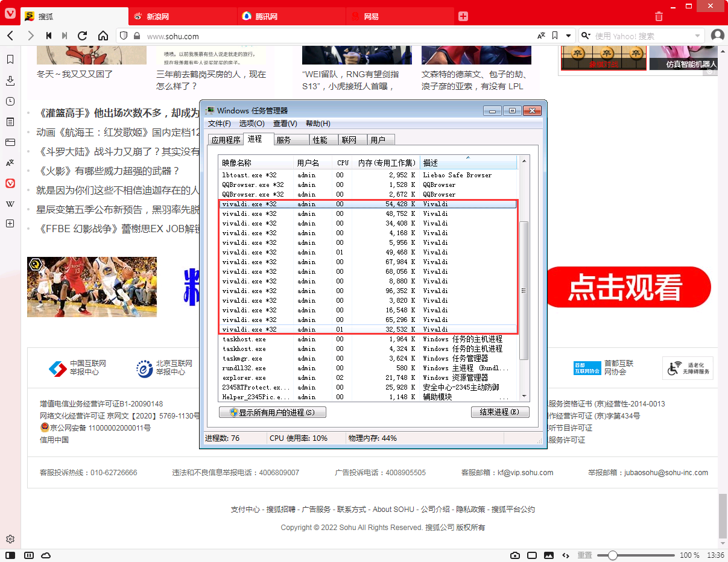728x562 pixels.
Task: Open the 搜狐招聘 footer link
Action: pyautogui.click(x=281, y=510)
